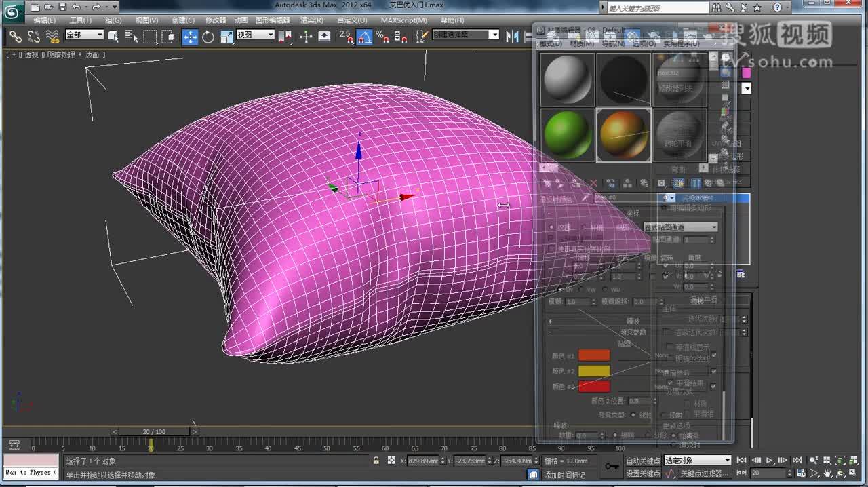Open the 材质(M) menu in Material Editor
Viewport: 868px width, 487px height.
pos(581,43)
